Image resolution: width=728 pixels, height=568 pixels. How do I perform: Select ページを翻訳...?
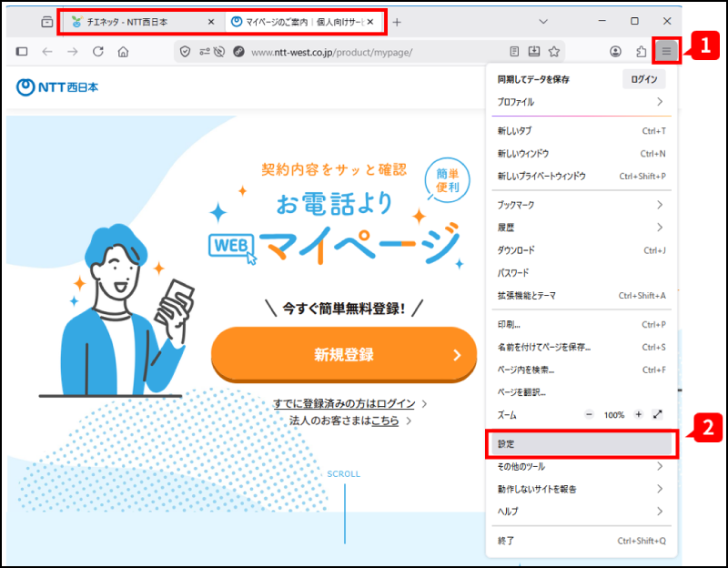click(581, 392)
